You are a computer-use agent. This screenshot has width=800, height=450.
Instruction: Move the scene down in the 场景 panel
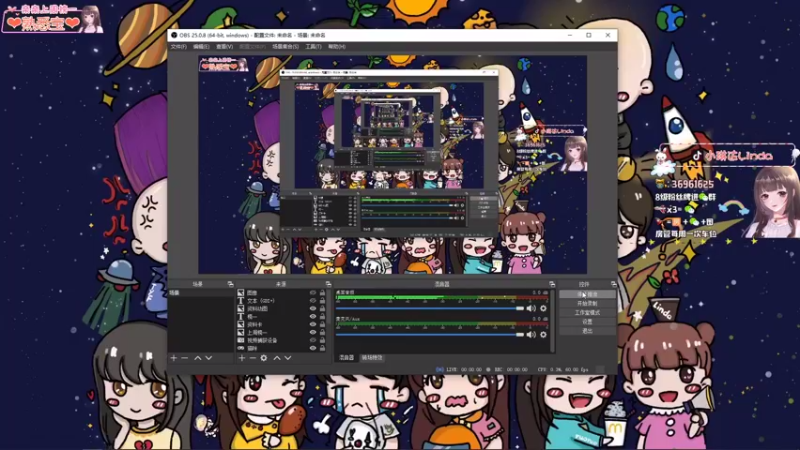tap(209, 358)
